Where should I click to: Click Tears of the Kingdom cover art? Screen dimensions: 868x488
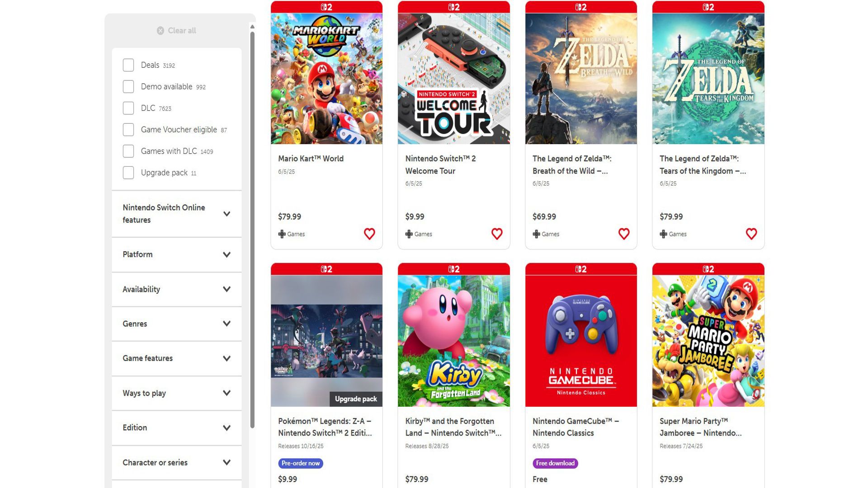(x=708, y=79)
